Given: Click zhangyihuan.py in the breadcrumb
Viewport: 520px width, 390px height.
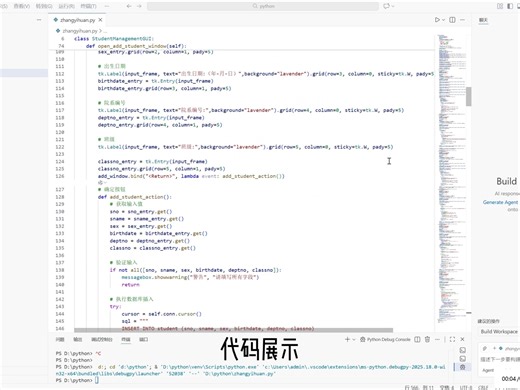Looking at the screenshot, I should pyautogui.click(x=80, y=31).
